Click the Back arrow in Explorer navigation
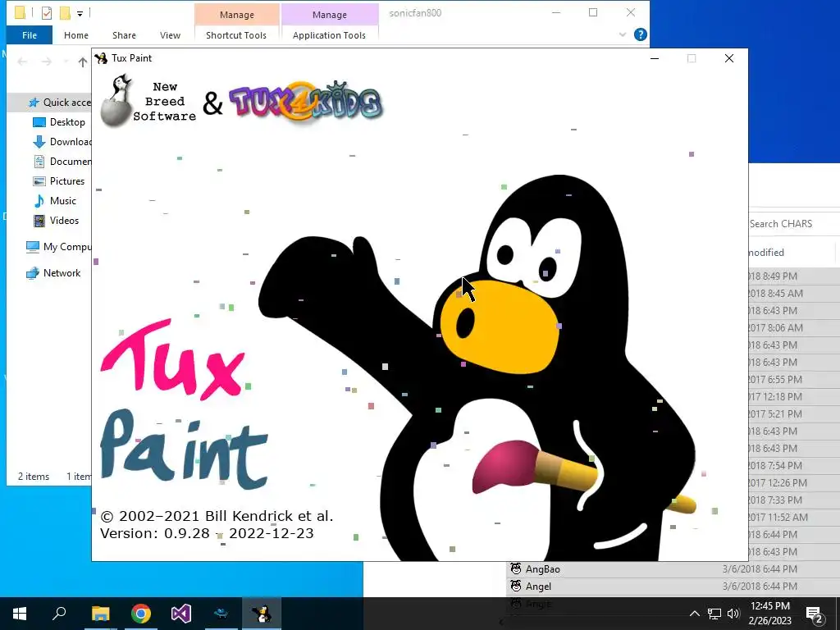Screen dimensions: 840x630 click(22, 62)
